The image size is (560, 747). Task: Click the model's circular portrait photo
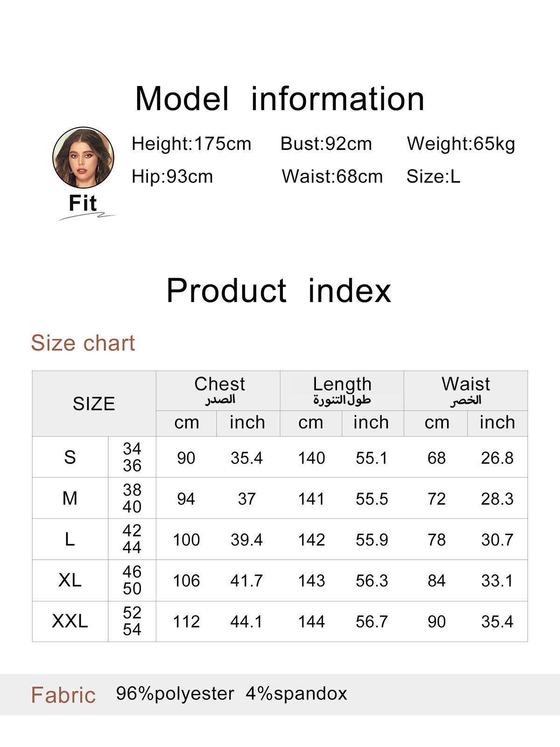[83, 158]
